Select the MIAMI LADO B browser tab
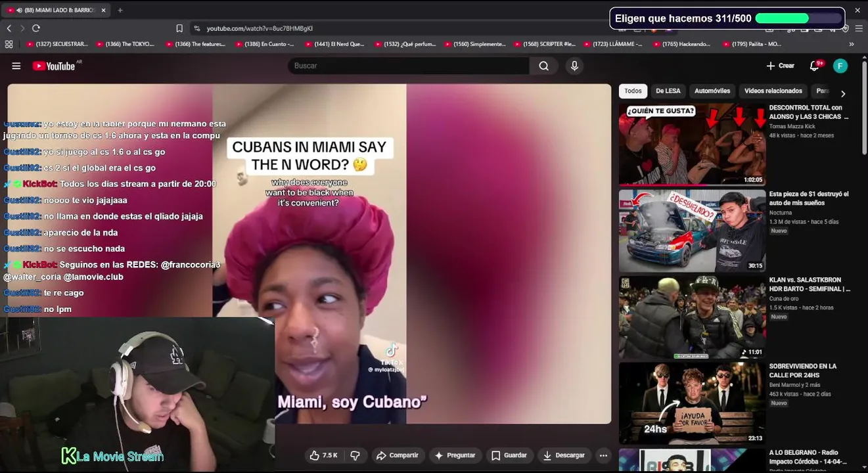The width and height of the screenshot is (868, 473). 57,11
